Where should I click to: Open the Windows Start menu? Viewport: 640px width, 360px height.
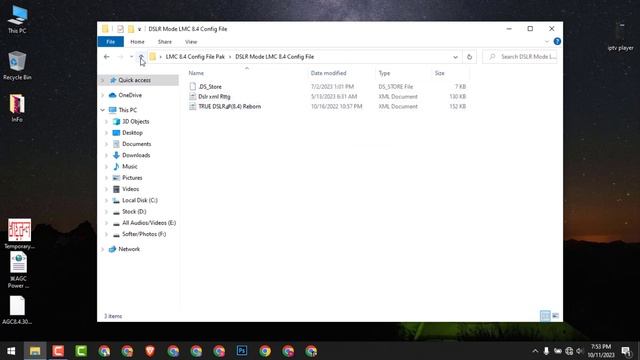pyautogui.click(x=11, y=351)
